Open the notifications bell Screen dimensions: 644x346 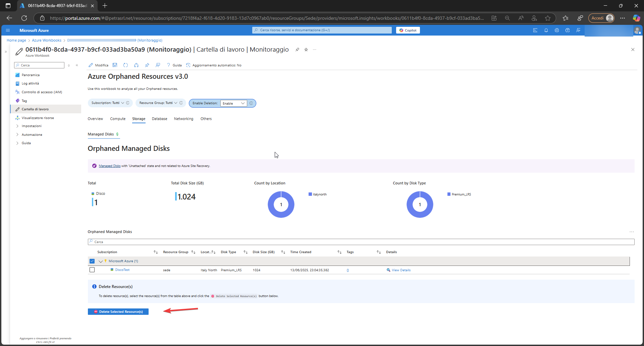[x=546, y=30]
